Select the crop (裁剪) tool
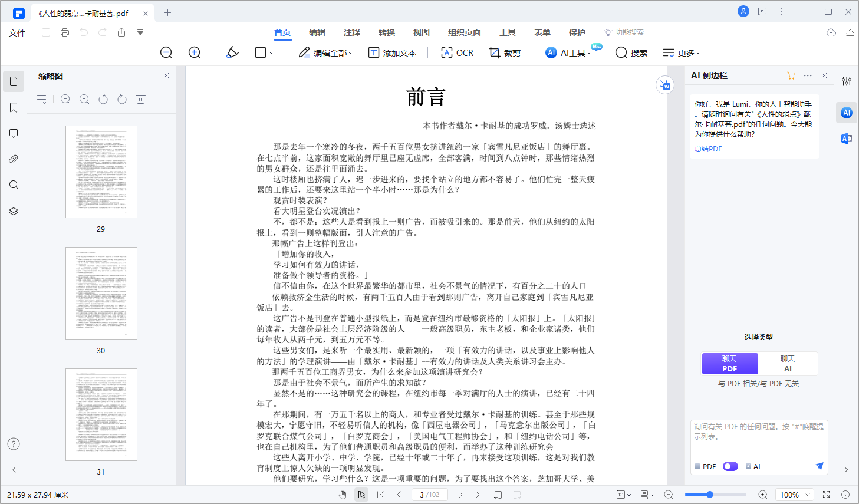This screenshot has height=504, width=859. 505,52
